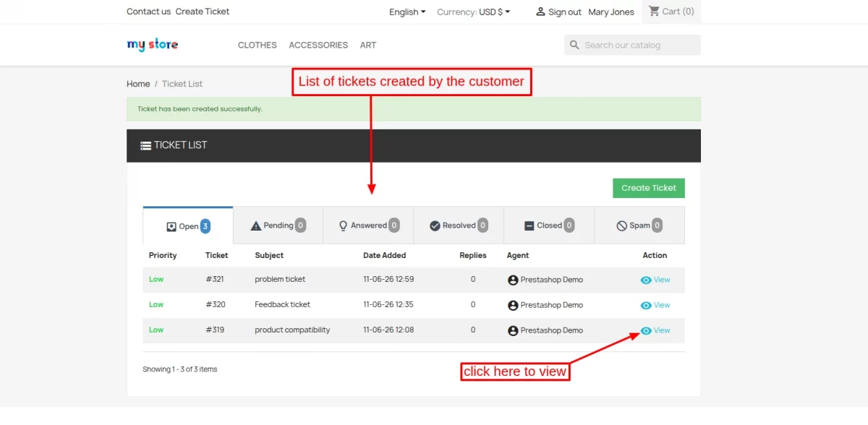
Task: Open the ACCESSORIES menu
Action: [x=318, y=45]
